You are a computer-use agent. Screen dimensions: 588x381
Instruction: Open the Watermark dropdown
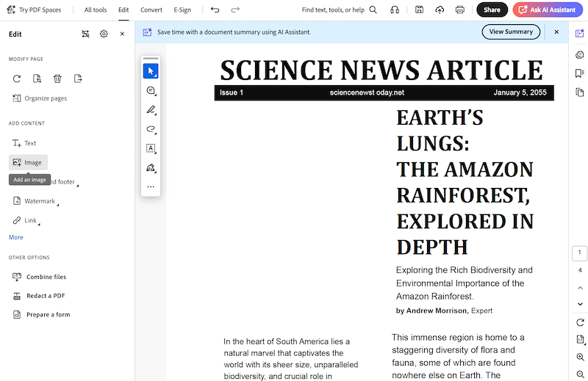[x=36, y=201]
